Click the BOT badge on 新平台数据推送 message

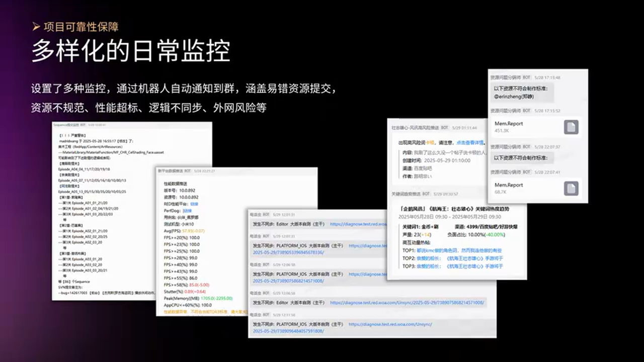point(187,170)
